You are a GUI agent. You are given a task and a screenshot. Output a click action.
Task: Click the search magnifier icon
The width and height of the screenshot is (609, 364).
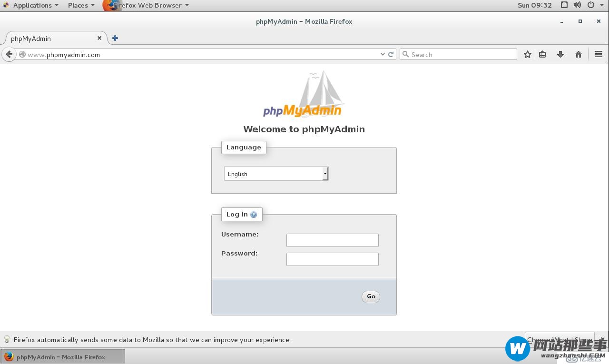click(406, 54)
